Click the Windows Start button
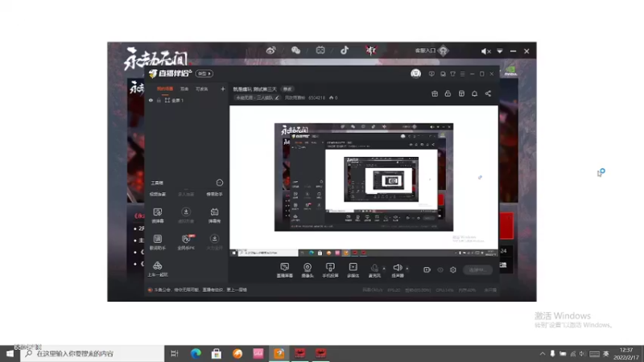 click(x=10, y=353)
